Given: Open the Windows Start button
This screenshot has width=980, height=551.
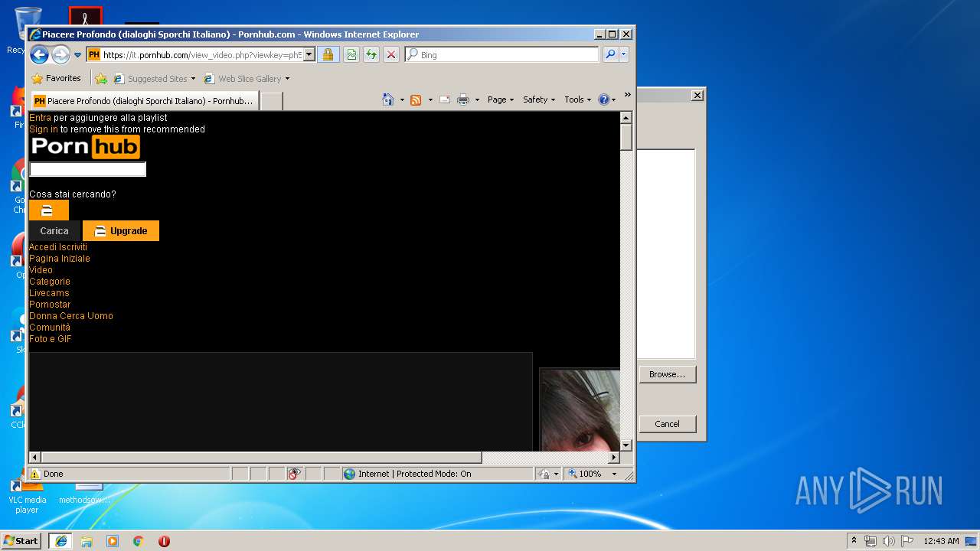Looking at the screenshot, I should click(21, 540).
